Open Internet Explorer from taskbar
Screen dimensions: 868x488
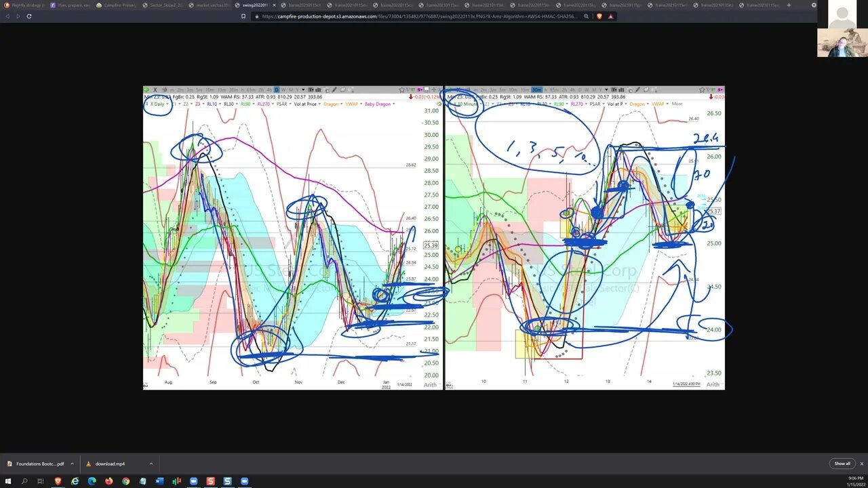(75, 481)
